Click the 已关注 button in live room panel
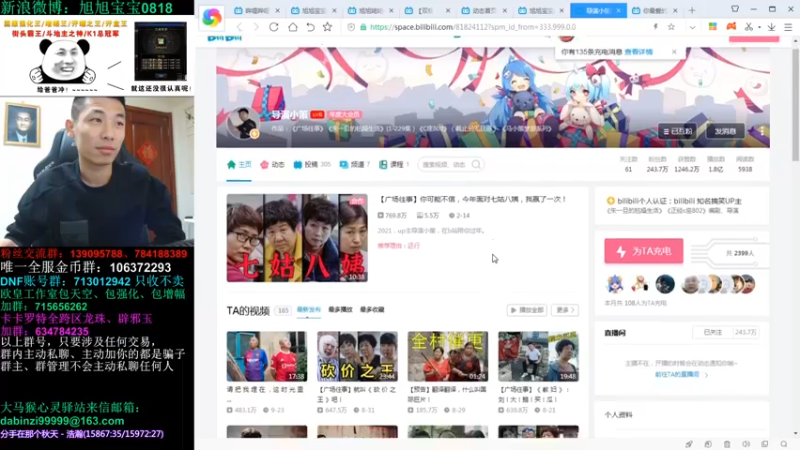Viewport: 800px width, 450px height. [x=713, y=332]
